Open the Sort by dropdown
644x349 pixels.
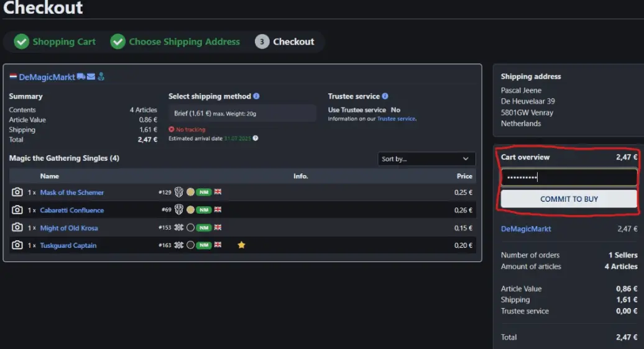(426, 159)
